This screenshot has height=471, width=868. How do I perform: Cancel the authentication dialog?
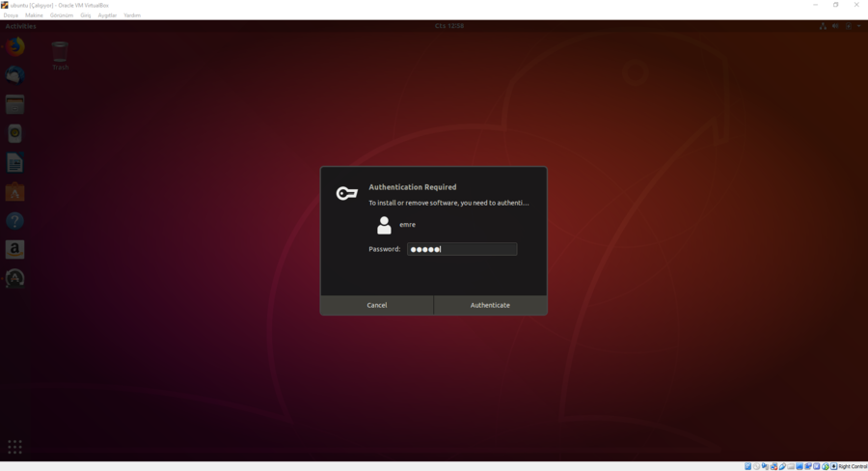377,305
